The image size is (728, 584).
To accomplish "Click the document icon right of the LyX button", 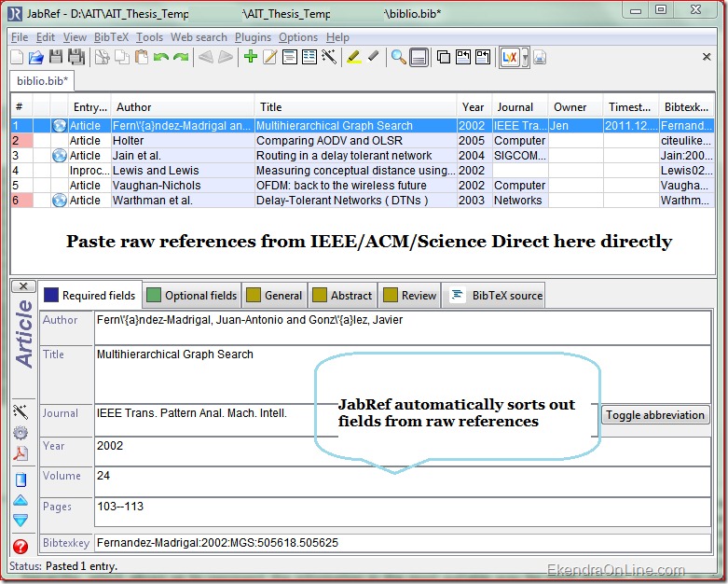I will (x=540, y=58).
